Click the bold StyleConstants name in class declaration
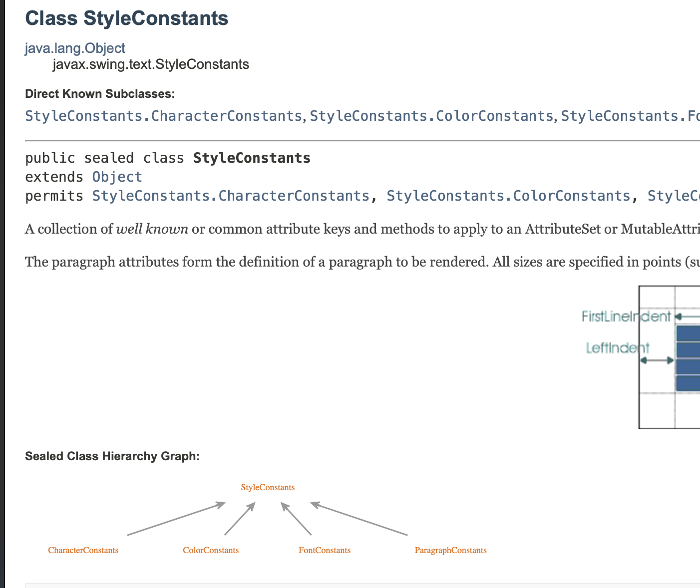This screenshot has width=700, height=588. click(x=252, y=158)
